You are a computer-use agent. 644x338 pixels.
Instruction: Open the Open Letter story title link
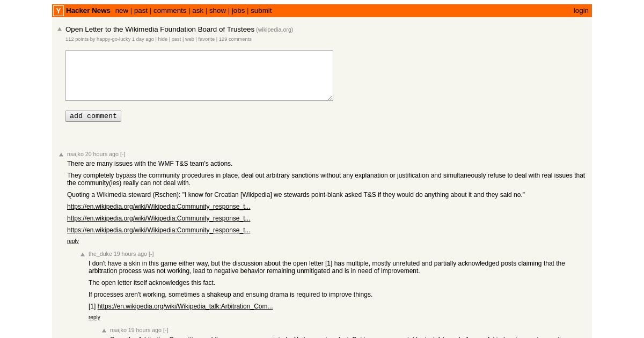point(160,30)
